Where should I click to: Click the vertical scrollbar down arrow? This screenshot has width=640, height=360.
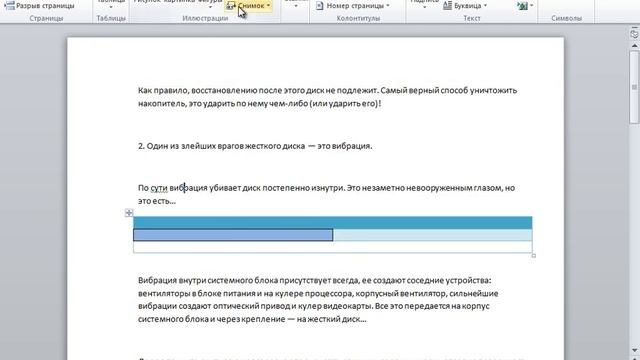pos(634,350)
